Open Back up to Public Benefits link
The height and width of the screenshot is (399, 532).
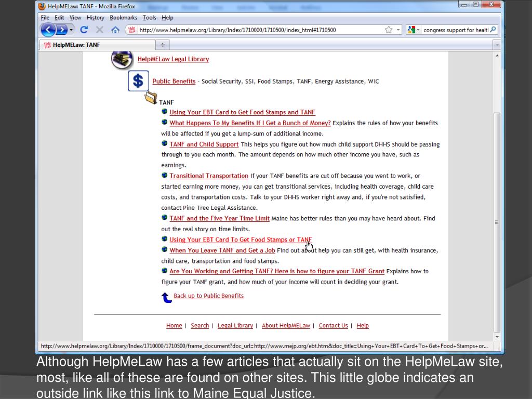(x=209, y=296)
